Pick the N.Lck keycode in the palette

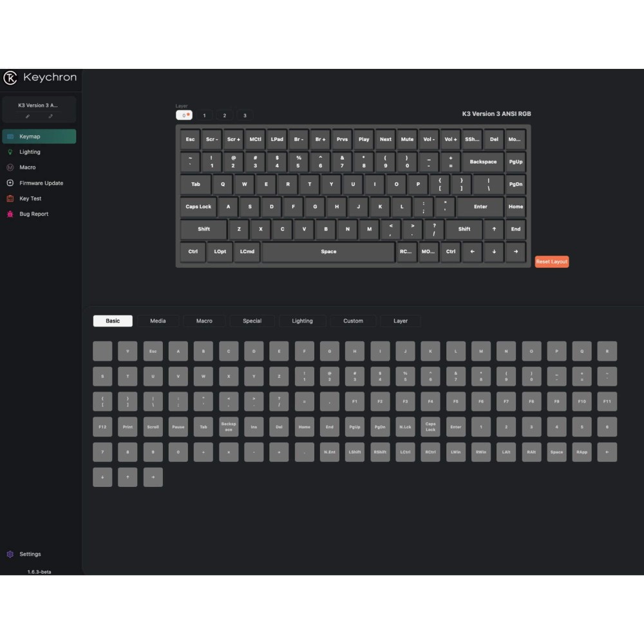405,427
